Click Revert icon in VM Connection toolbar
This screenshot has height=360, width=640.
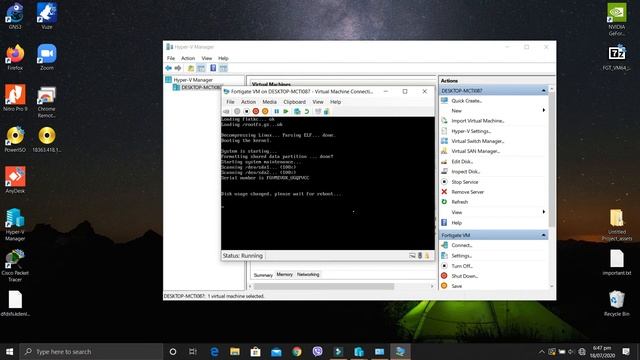click(307, 111)
